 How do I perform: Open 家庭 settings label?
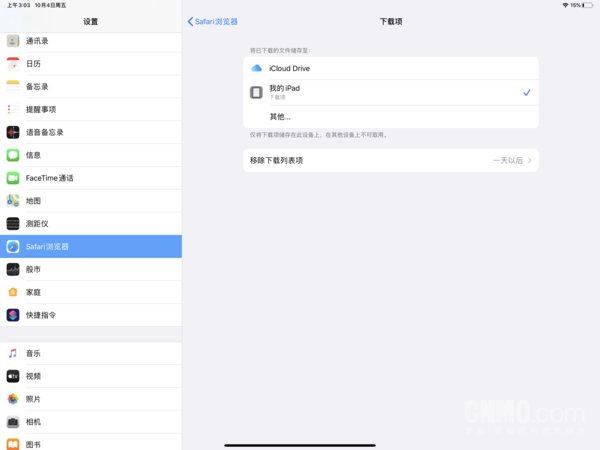pos(33,292)
